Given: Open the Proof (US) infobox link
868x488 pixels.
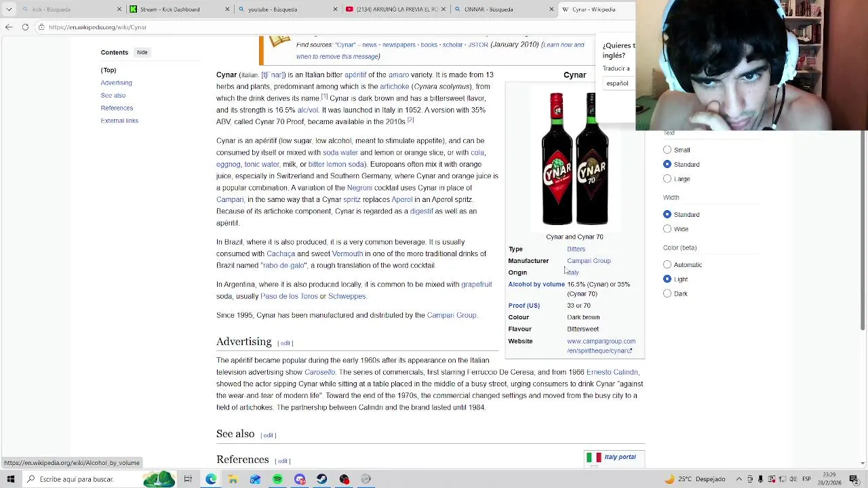Looking at the screenshot, I should [524, 306].
